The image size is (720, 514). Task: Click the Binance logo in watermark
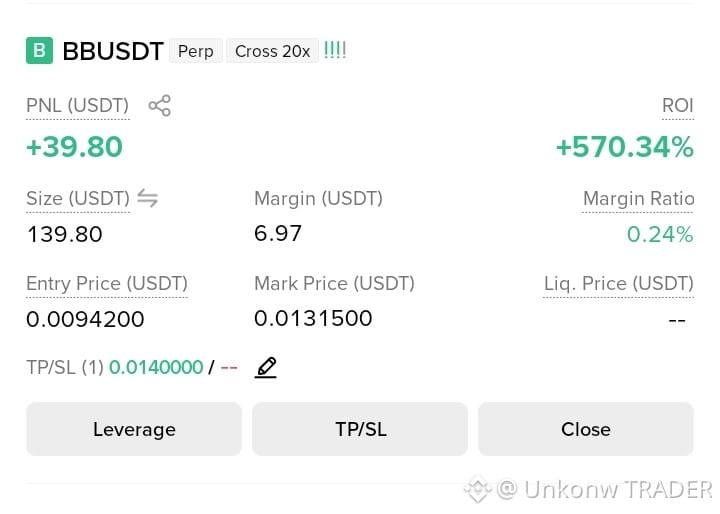[x=478, y=489]
